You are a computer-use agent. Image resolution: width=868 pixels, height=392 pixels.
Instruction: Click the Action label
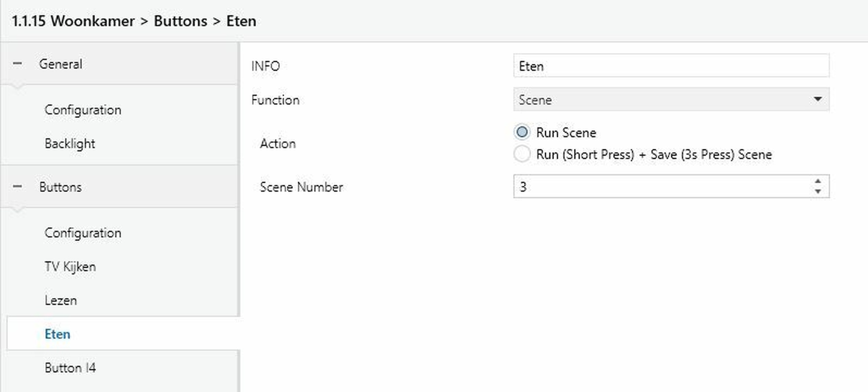pos(278,143)
